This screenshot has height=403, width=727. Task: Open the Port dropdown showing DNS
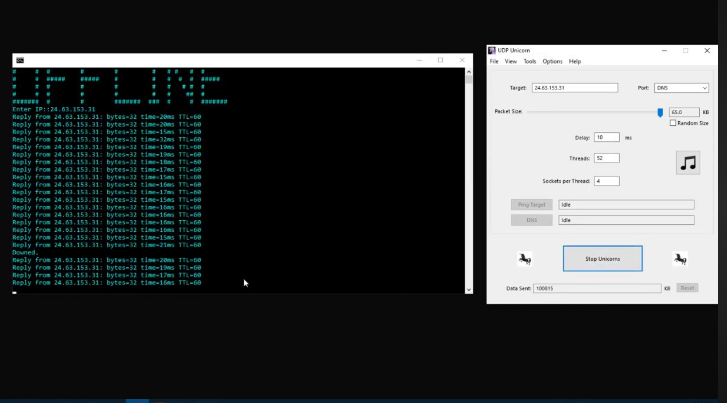[x=681, y=88]
